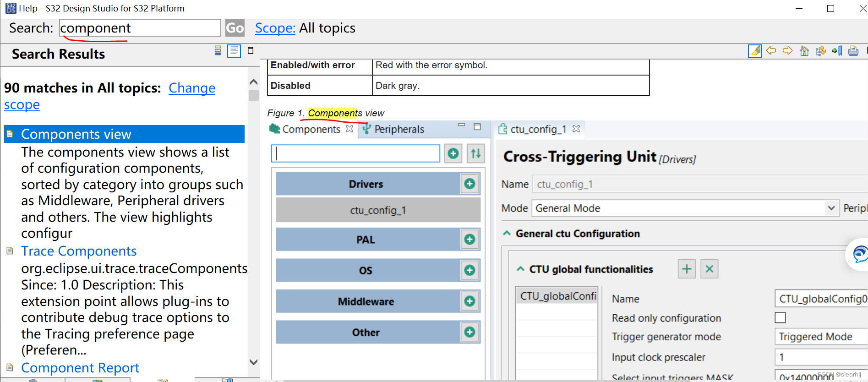The image size is (868, 382).
Task: Go back to previous help topic
Action: coord(771,51)
